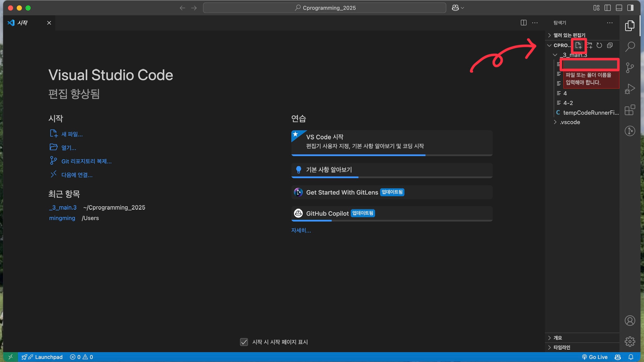Open the 'VS Code 시작' walkthrough
Image resolution: width=644 pixels, height=362 pixels.
pyautogui.click(x=392, y=143)
